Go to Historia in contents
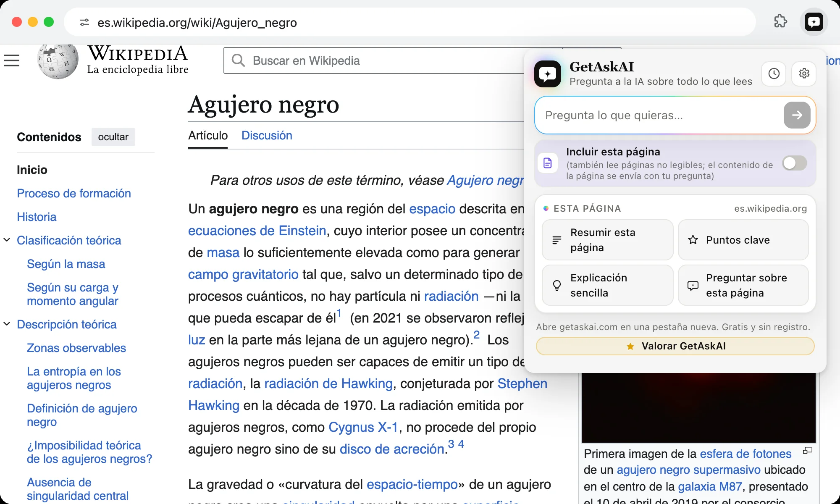The height and width of the screenshot is (504, 840). [37, 217]
